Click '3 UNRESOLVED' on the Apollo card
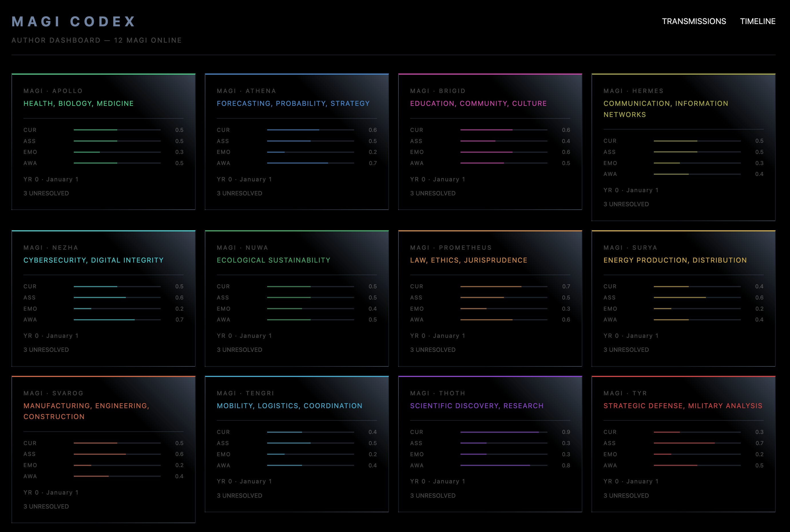Screen dimensions: 790x532 (x=46, y=193)
